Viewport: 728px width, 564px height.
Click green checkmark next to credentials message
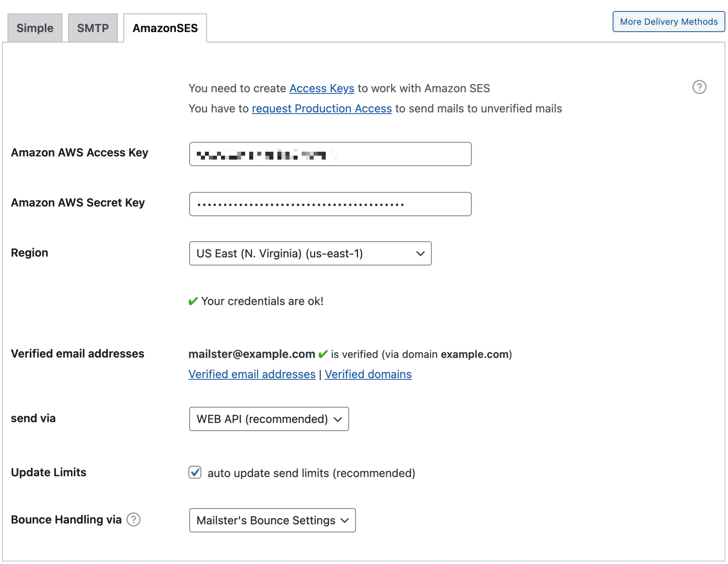[x=193, y=301]
